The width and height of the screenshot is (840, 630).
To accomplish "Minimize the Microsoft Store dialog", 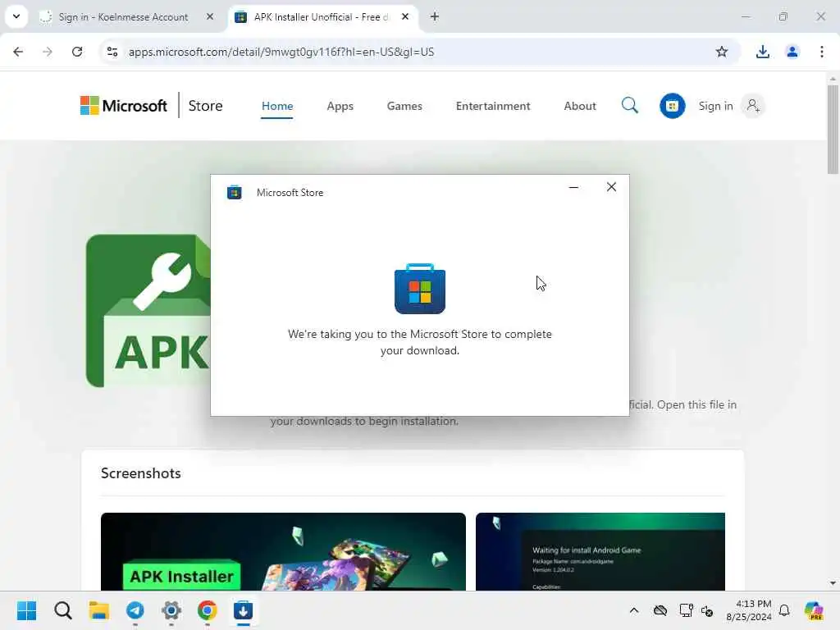I will [x=573, y=187].
